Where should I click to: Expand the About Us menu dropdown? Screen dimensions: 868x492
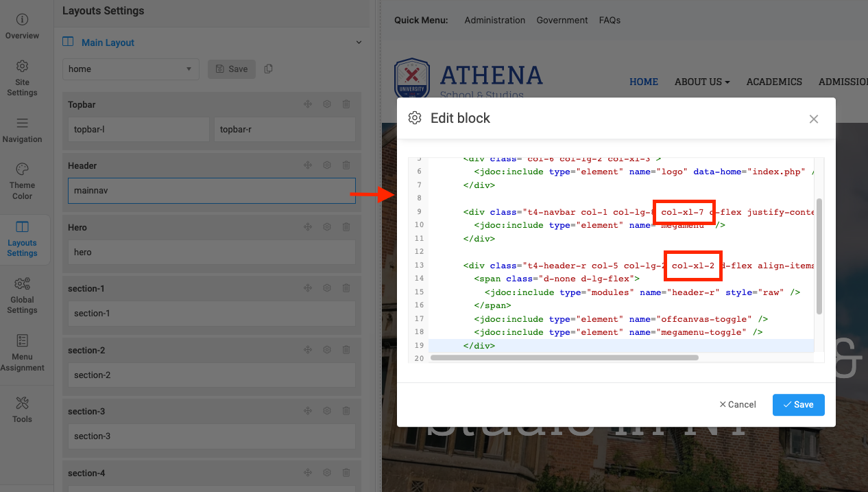(702, 82)
